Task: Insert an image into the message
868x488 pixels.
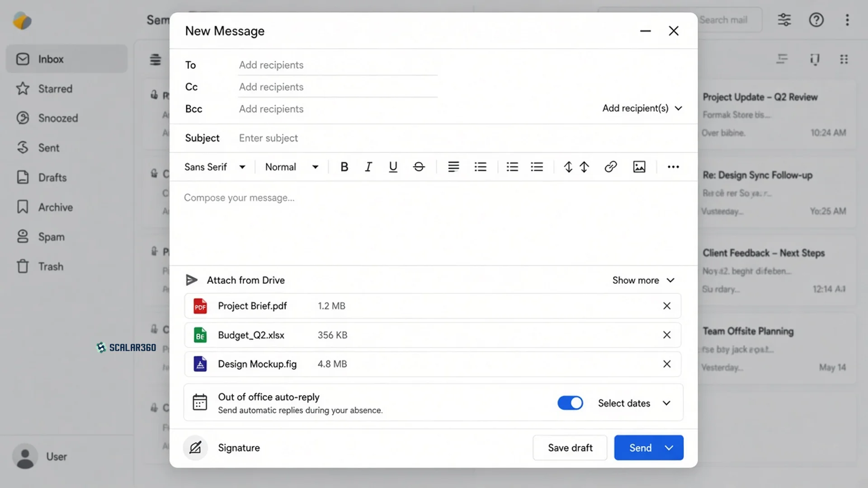Action: click(x=639, y=167)
